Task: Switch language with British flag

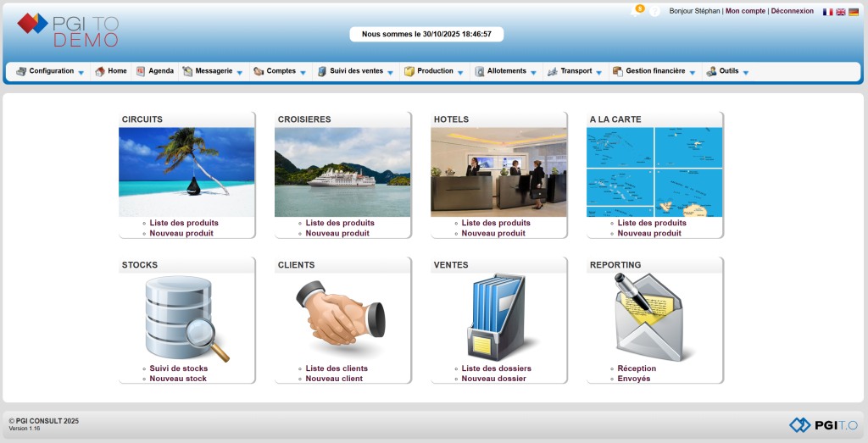Action: click(x=840, y=12)
